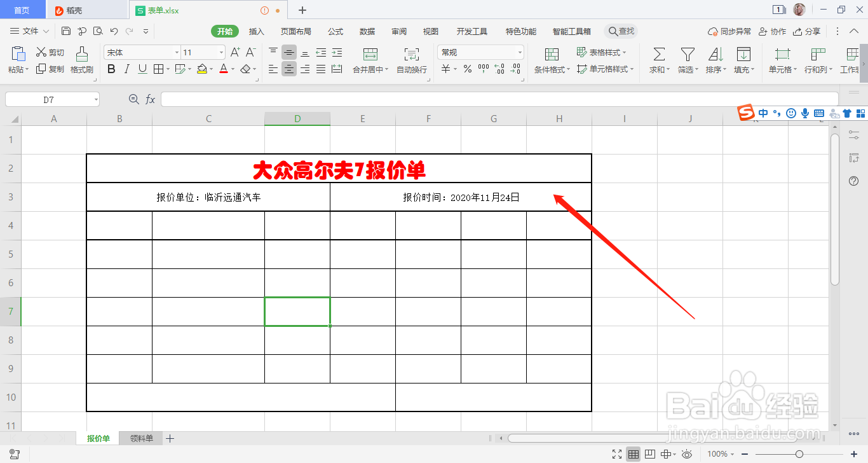
Task: Toggle right text alignment
Action: (305, 69)
